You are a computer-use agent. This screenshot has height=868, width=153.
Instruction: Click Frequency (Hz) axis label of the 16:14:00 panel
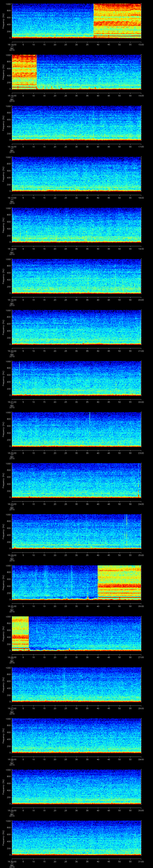[x=3, y=21]
